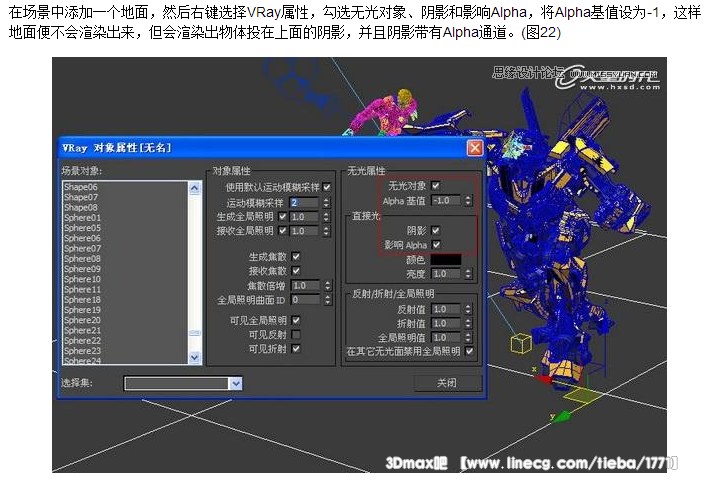Open the 选择集 dropdown
The image size is (707, 480).
[x=236, y=383]
